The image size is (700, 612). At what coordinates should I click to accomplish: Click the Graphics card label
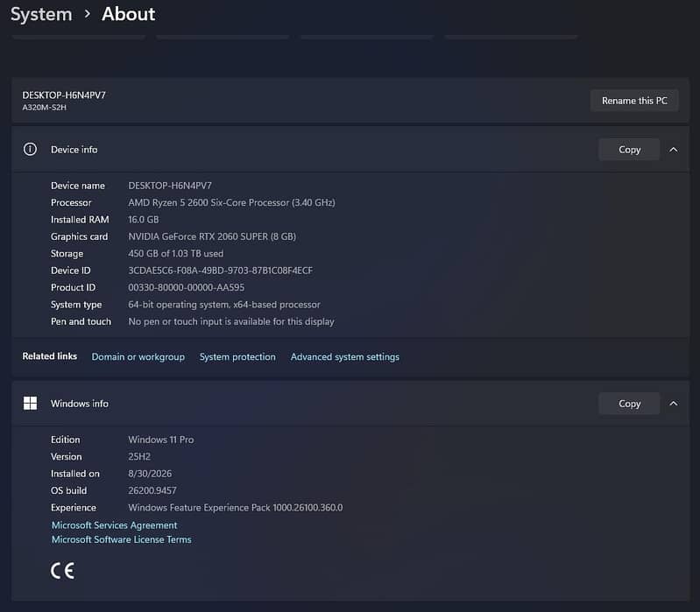coord(79,236)
